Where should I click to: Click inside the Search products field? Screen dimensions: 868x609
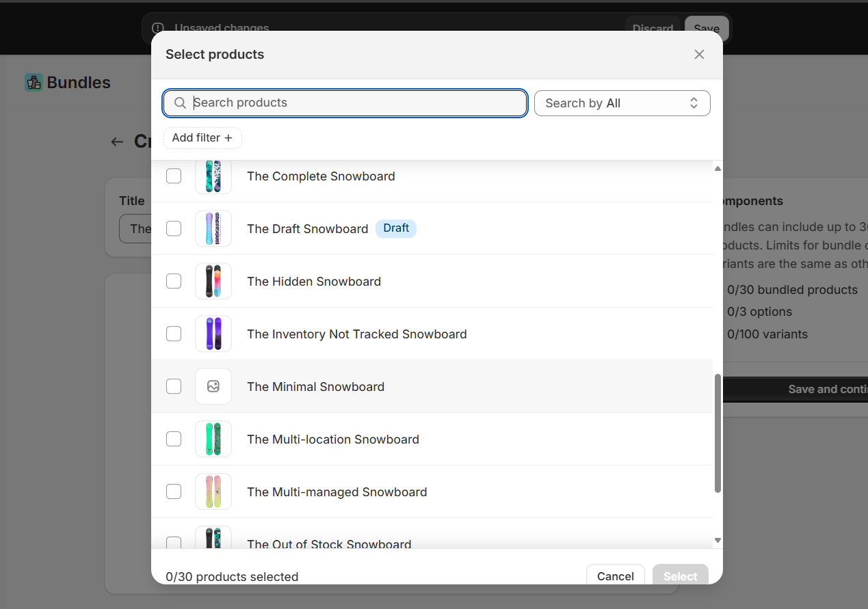pyautogui.click(x=342, y=103)
